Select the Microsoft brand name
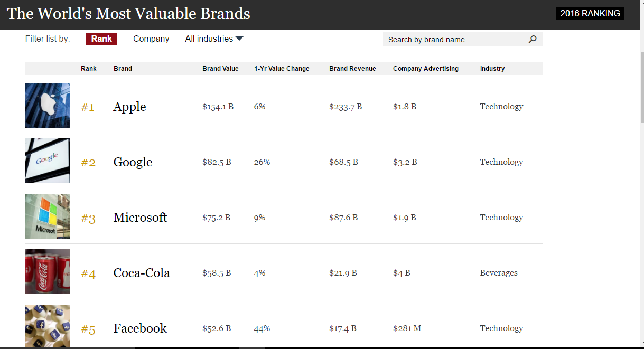 click(x=140, y=217)
